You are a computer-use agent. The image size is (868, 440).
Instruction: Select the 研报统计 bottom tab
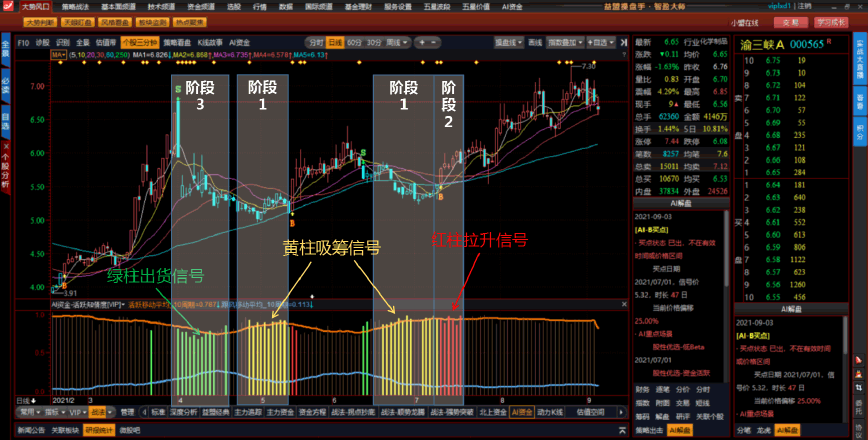click(98, 430)
